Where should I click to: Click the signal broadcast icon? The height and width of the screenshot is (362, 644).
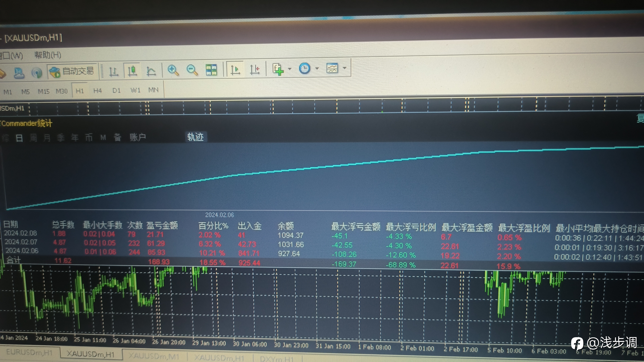click(37, 73)
